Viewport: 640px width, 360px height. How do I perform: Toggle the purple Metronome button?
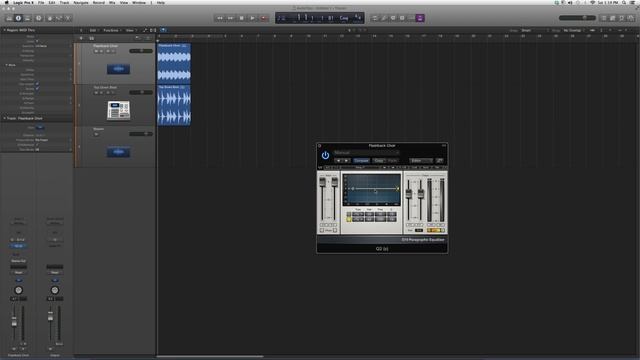tap(420, 18)
